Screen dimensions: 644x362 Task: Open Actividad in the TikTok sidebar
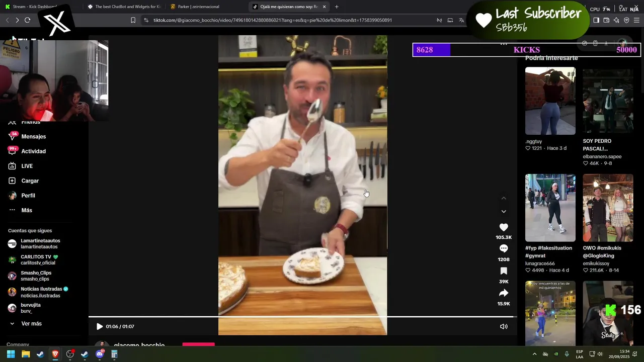33,151
